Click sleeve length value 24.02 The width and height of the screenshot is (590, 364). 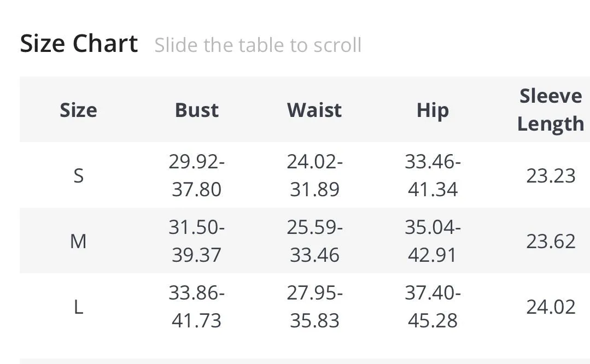tap(551, 307)
